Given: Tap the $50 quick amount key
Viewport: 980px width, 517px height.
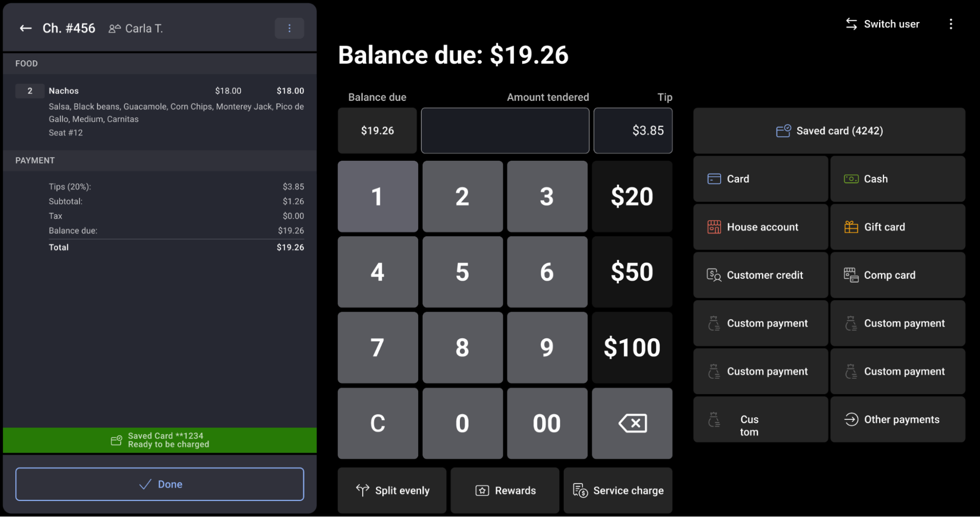Looking at the screenshot, I should coord(632,272).
